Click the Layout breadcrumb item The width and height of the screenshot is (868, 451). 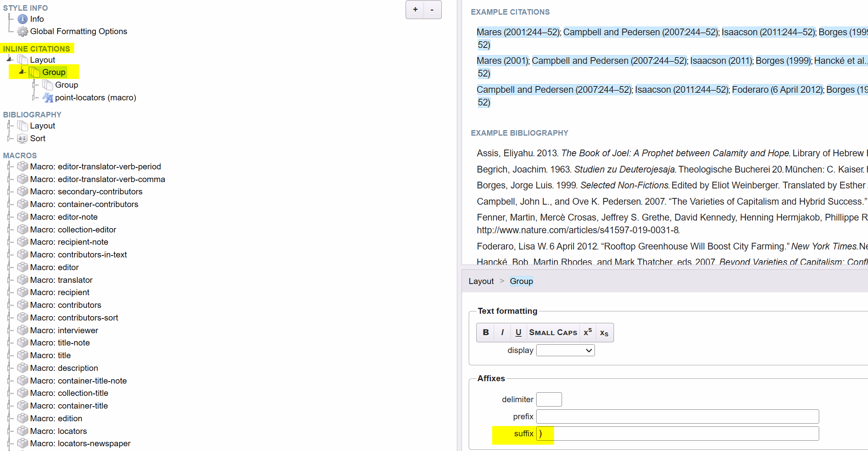click(481, 281)
